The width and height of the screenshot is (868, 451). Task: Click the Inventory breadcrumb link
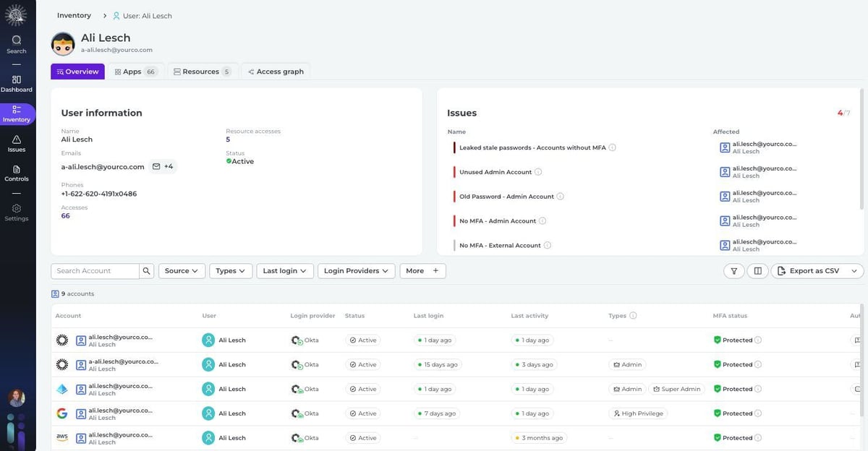click(x=74, y=15)
